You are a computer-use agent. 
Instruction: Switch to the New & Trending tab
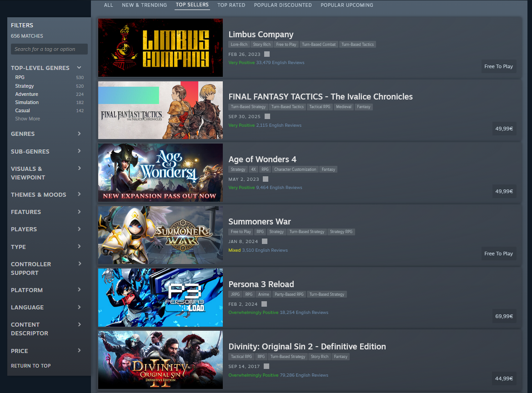pyautogui.click(x=145, y=5)
